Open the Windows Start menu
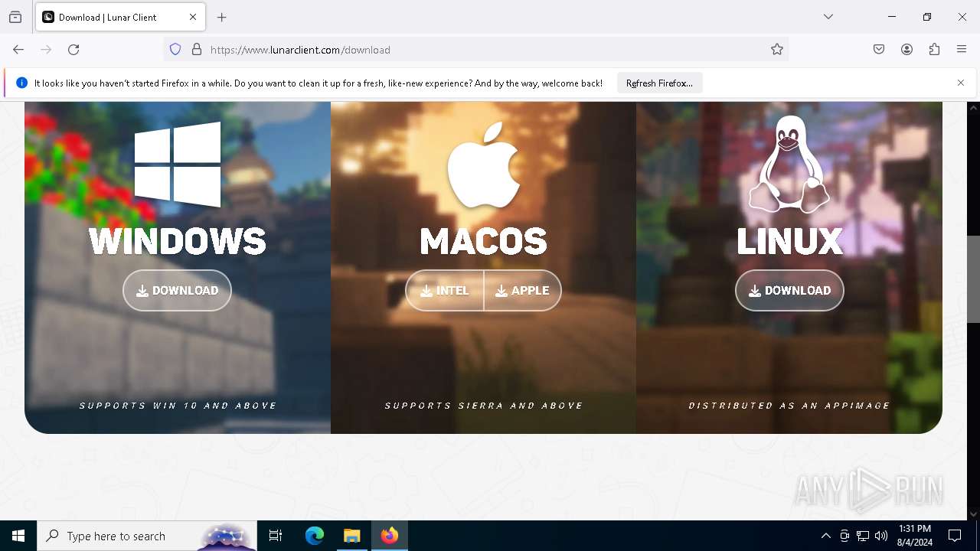 [x=18, y=536]
